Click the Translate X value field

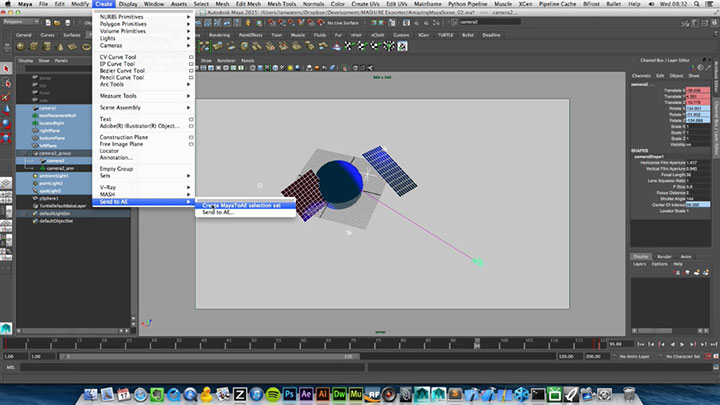click(x=698, y=90)
